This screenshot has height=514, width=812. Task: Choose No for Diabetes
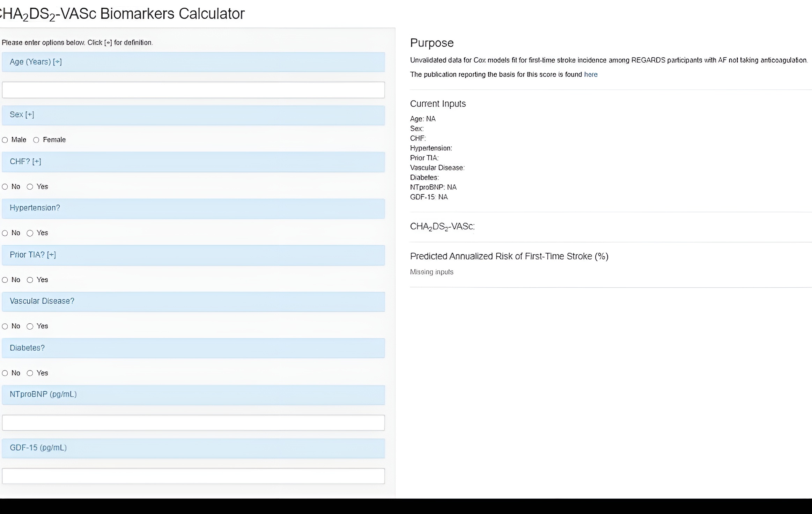coord(5,373)
